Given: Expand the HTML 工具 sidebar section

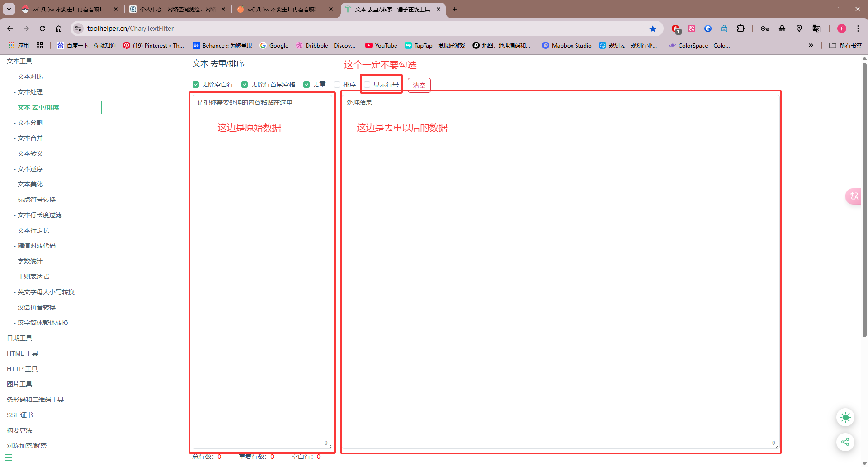Looking at the screenshot, I should tap(23, 353).
